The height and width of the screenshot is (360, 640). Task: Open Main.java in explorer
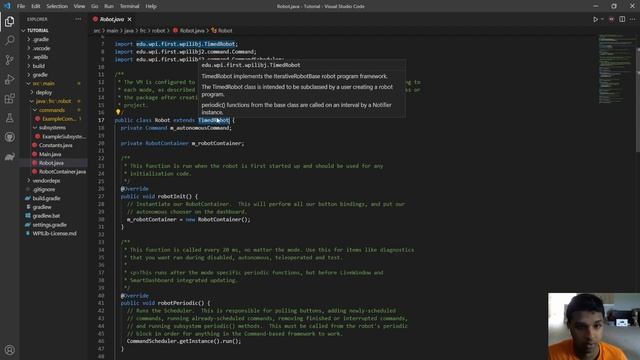click(x=53, y=154)
